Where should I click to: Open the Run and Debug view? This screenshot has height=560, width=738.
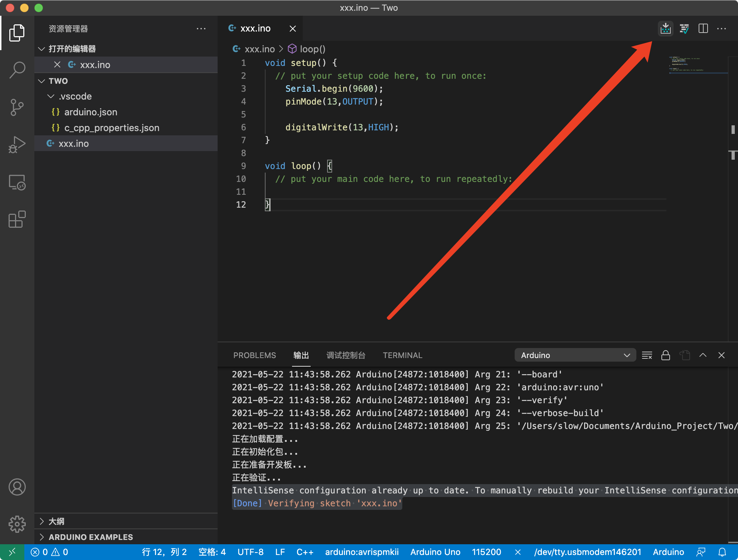17,145
